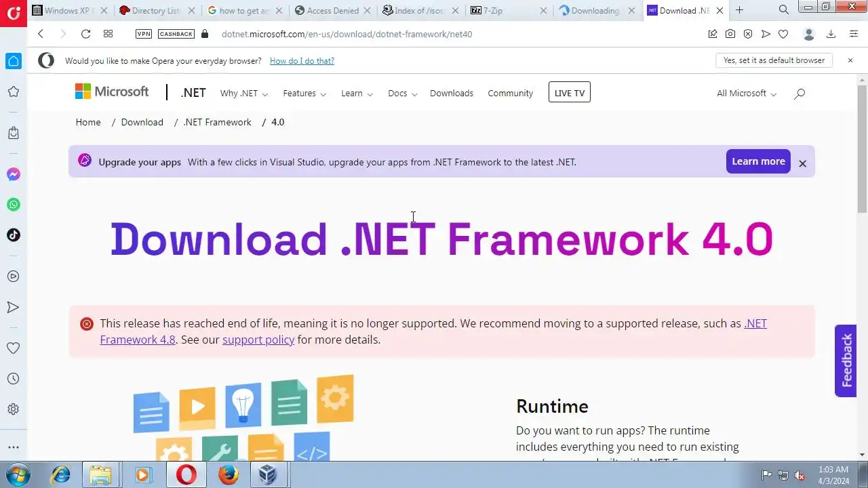Open Firefox from taskbar
The image size is (868, 488).
click(x=229, y=475)
